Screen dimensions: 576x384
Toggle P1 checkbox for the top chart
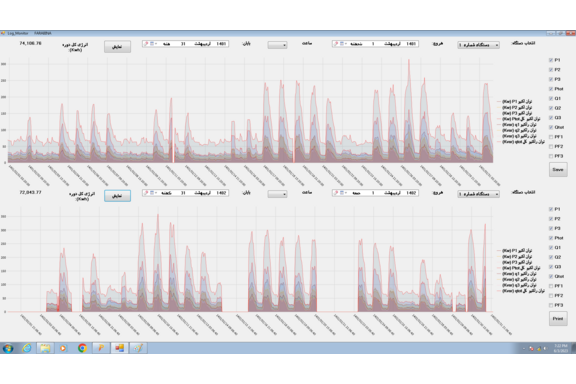coord(551,60)
